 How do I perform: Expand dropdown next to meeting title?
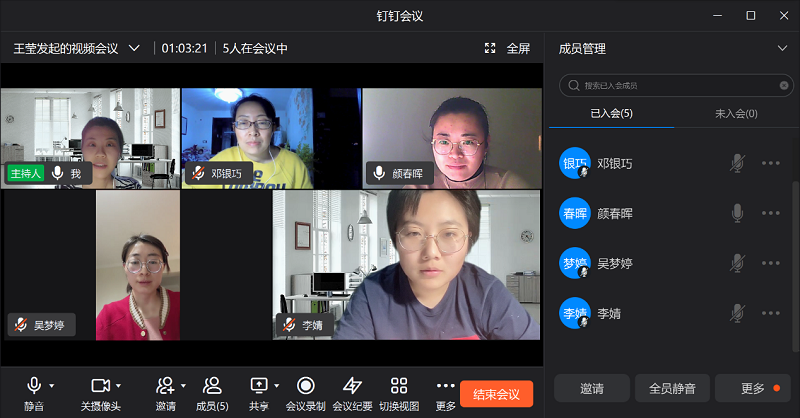coord(134,48)
